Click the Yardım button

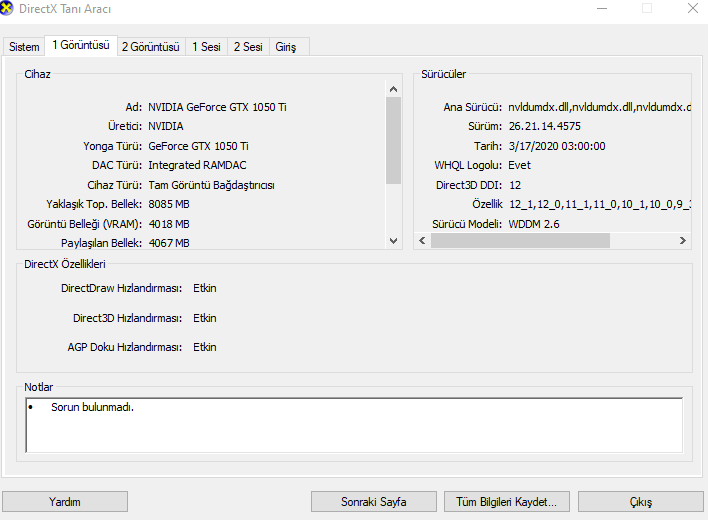[65, 501]
